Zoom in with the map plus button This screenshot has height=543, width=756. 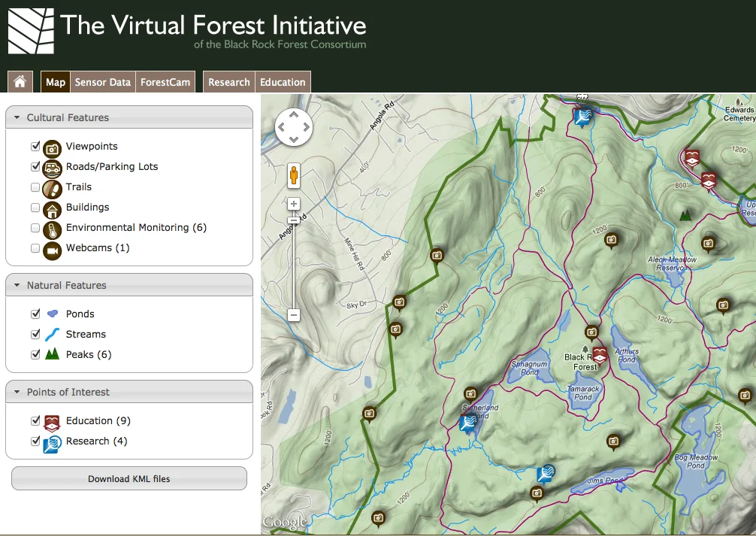pos(294,204)
